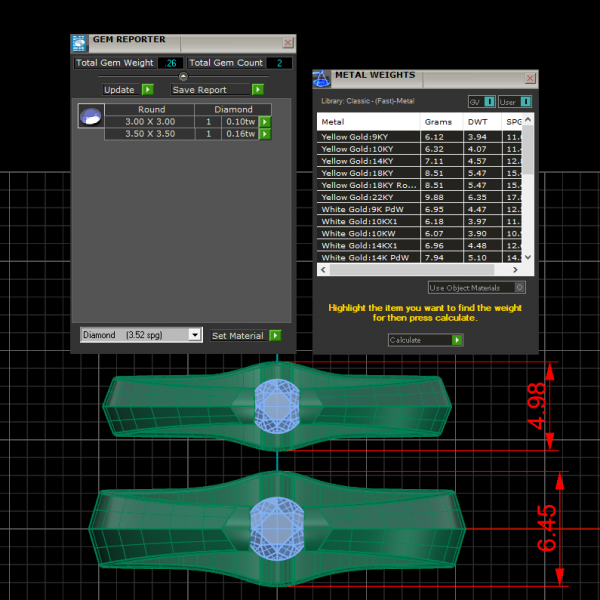This screenshot has width=600, height=600.
Task: Click the green arrow on Calculate
Action: tap(457, 340)
